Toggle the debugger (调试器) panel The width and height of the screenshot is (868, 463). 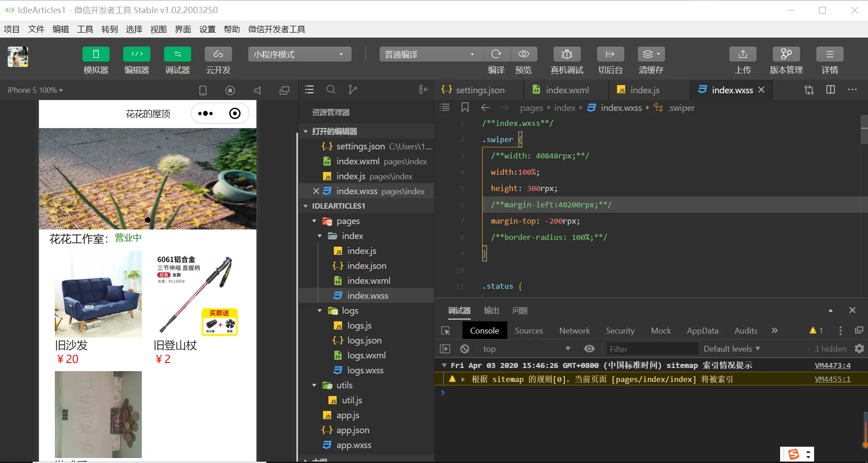tap(177, 54)
